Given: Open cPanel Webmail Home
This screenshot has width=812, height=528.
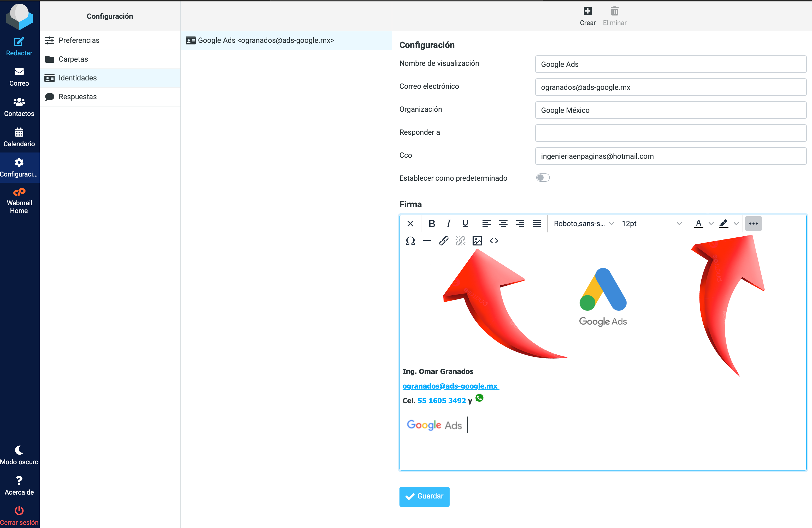Looking at the screenshot, I should pos(19,201).
